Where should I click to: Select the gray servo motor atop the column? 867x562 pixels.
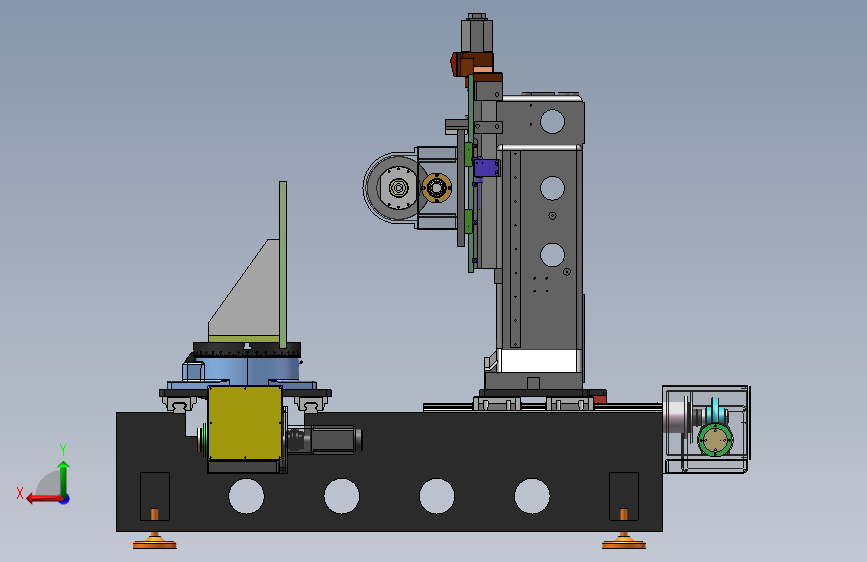click(477, 33)
